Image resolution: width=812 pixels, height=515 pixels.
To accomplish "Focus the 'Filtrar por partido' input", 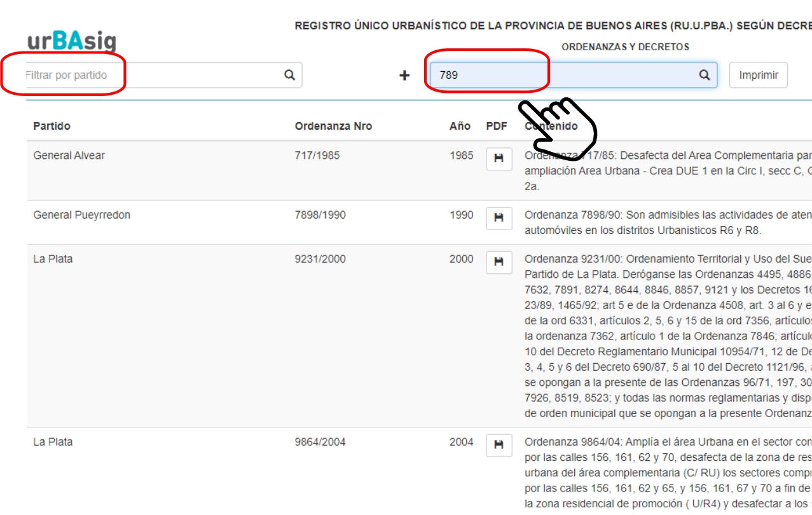I will (x=153, y=75).
